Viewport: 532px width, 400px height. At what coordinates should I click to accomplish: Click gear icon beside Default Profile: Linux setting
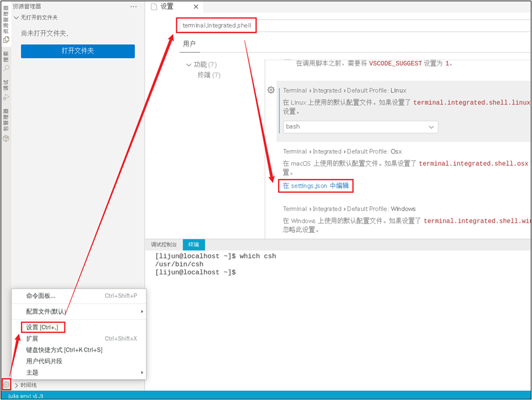pos(271,90)
